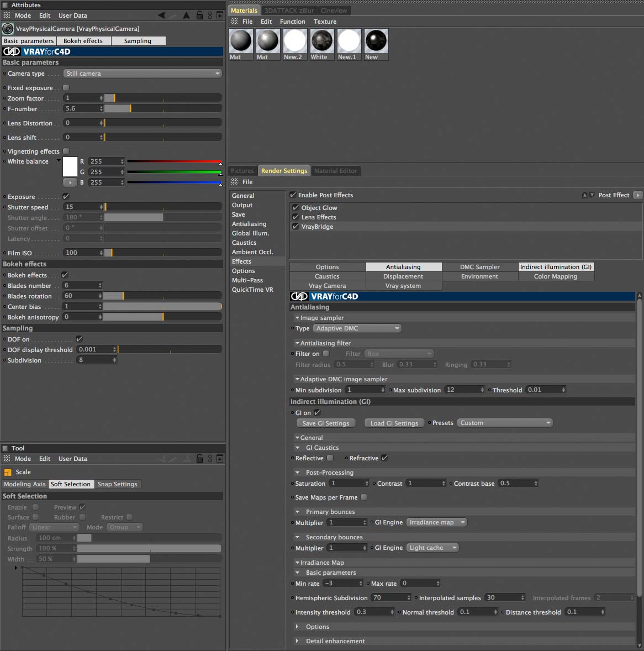Click the Shutter speed input field
Viewport: 644px width, 651px height.
pyautogui.click(x=83, y=207)
